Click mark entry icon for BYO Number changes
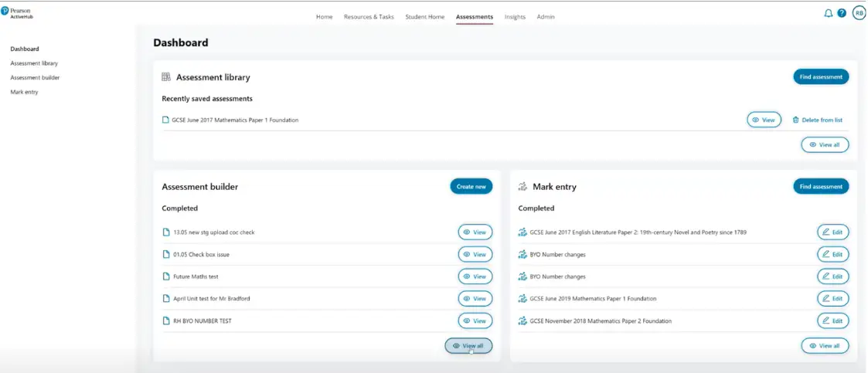The width and height of the screenshot is (868, 373). coord(523,254)
